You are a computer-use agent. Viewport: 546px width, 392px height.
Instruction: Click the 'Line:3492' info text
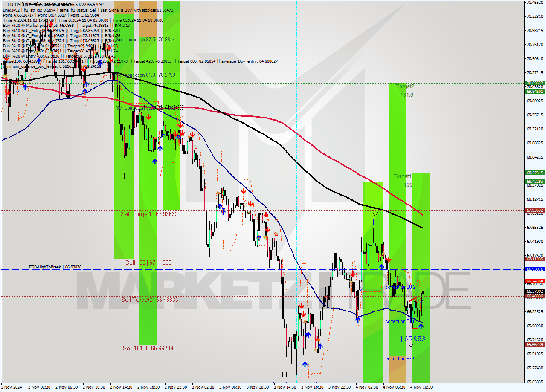click(11, 10)
